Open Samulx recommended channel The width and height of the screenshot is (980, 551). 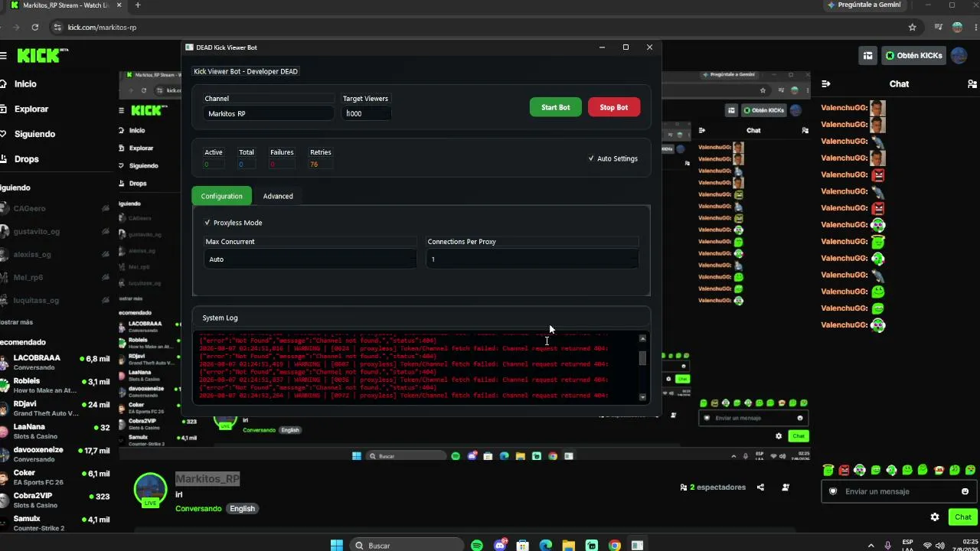55,523
